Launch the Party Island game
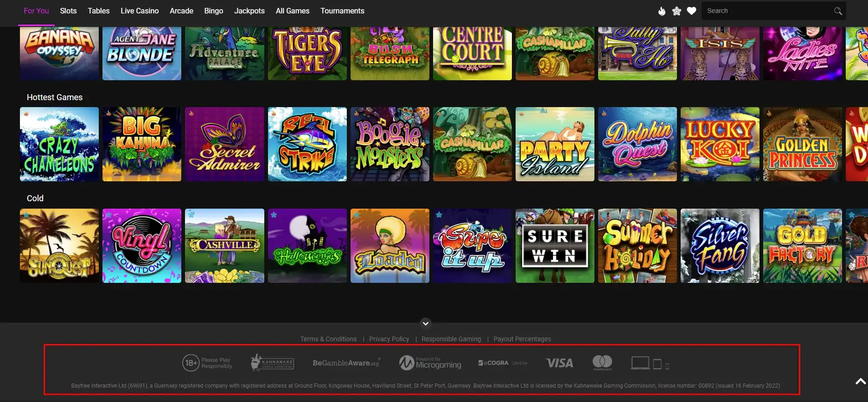Screen dimensions: 868x402 [555, 144]
